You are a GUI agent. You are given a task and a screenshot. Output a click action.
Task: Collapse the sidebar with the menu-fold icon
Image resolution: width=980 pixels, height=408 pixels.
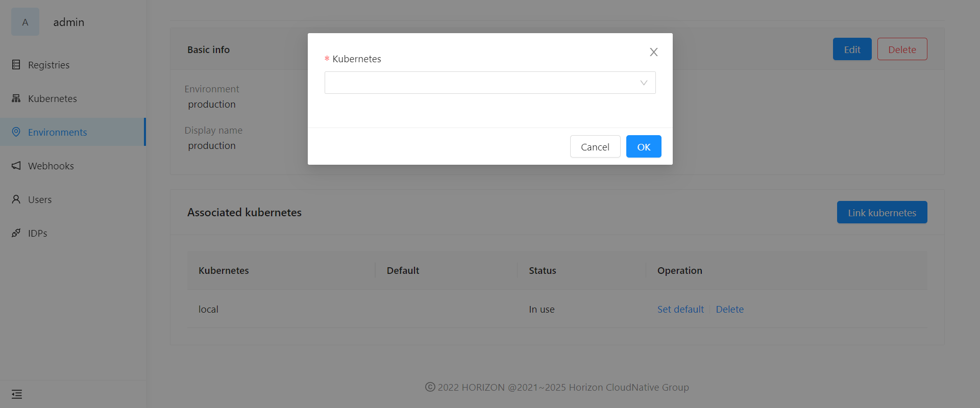point(17,394)
